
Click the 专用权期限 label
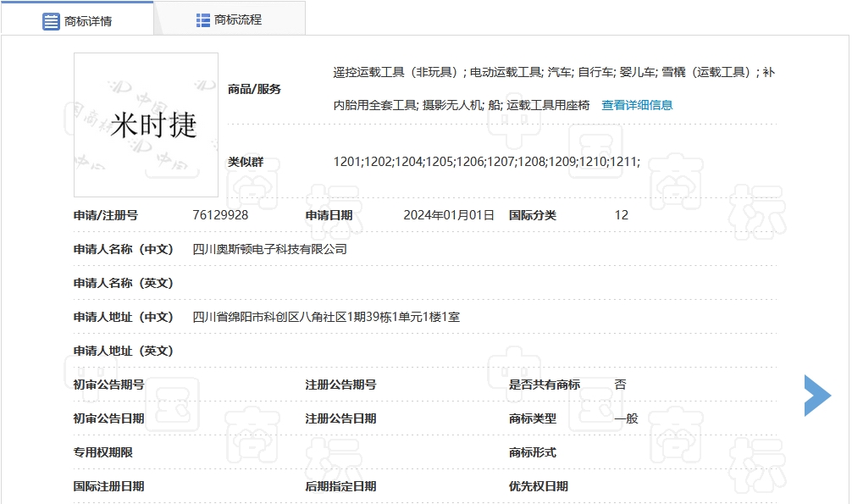pos(102,452)
